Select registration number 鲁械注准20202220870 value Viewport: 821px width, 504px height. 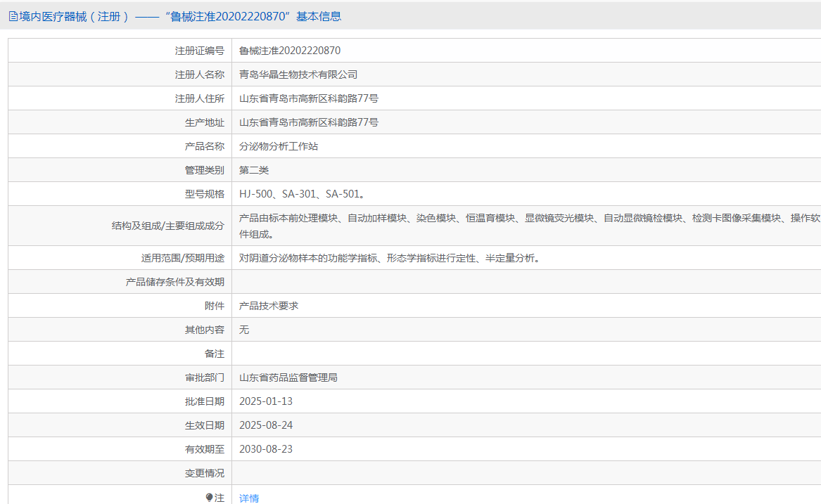click(290, 51)
